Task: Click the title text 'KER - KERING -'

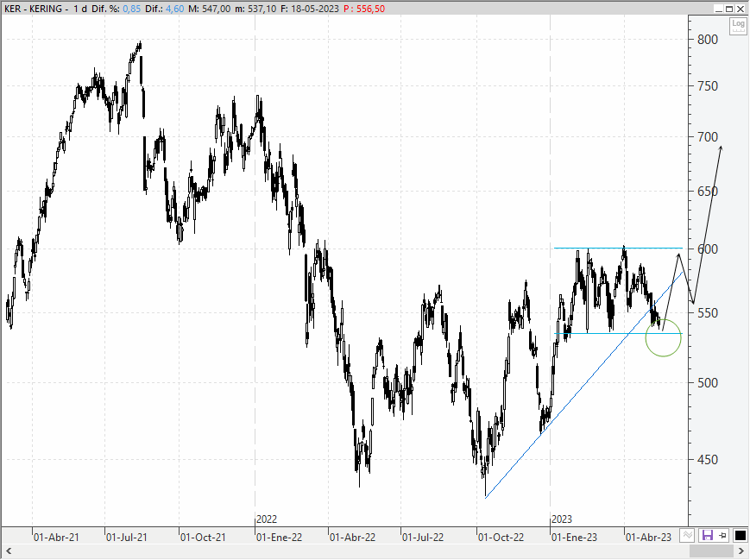Action: [36, 9]
